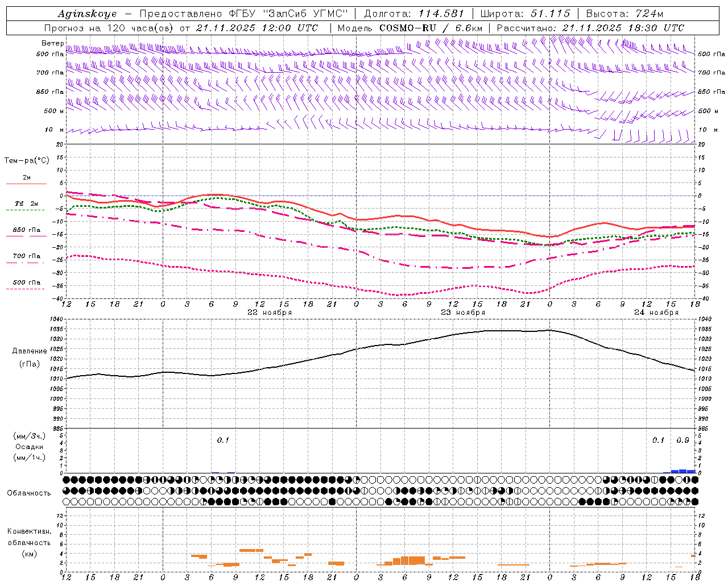Click the blue precipitation bar on 24 ноября
The width and height of the screenshot is (728, 582).
pyautogui.click(x=682, y=471)
